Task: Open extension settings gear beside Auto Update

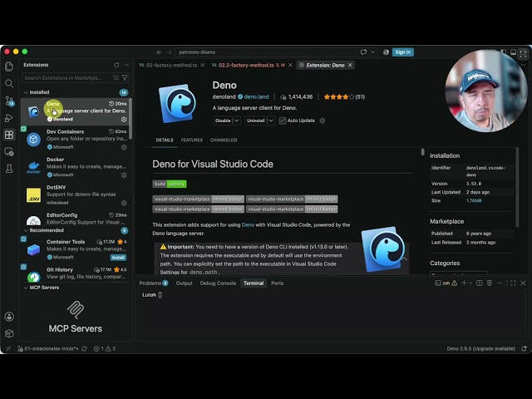Action: click(x=323, y=121)
